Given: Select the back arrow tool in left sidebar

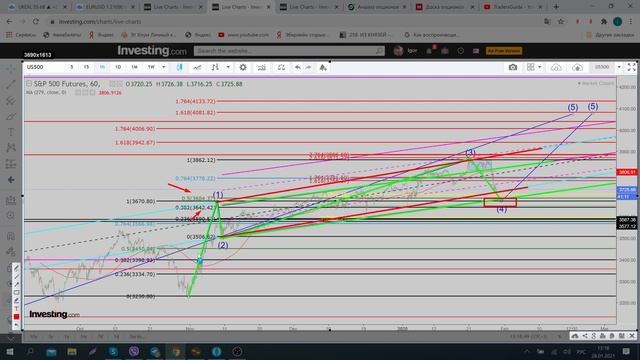Looking at the screenshot, I should (11, 180).
